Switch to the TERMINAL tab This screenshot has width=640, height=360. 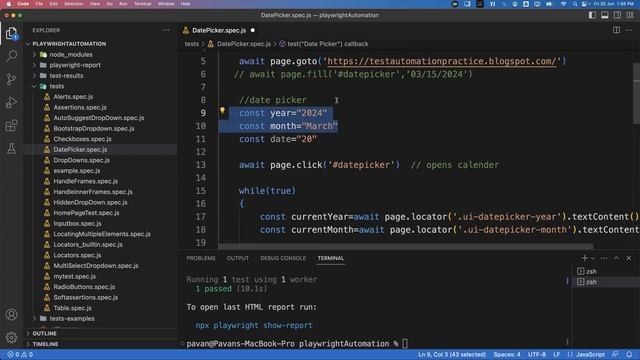point(331,258)
